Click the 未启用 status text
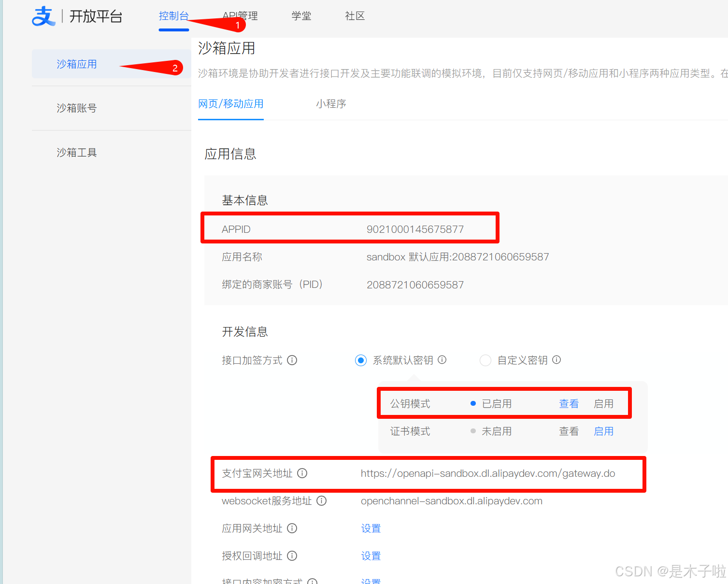This screenshot has height=584, width=728. pos(497,431)
